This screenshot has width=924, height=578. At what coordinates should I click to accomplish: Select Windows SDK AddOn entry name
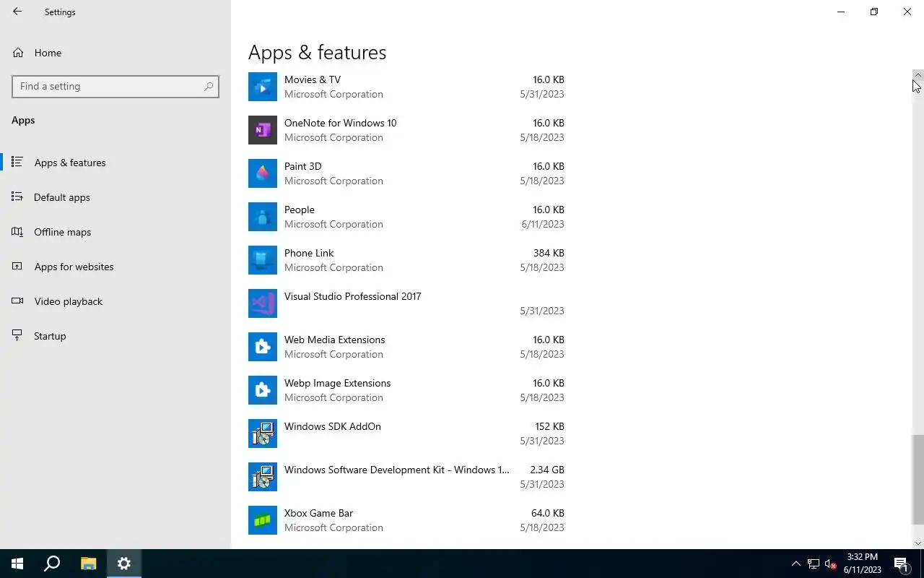(x=333, y=426)
